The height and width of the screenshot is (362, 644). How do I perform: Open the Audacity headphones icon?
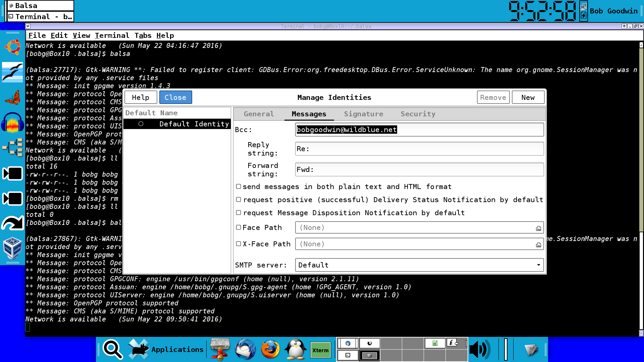[x=12, y=123]
